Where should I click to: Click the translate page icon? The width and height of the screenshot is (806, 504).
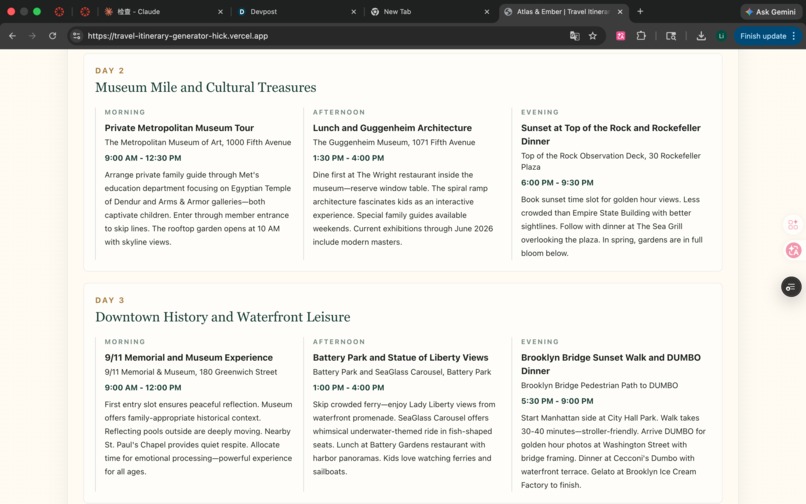pos(575,36)
